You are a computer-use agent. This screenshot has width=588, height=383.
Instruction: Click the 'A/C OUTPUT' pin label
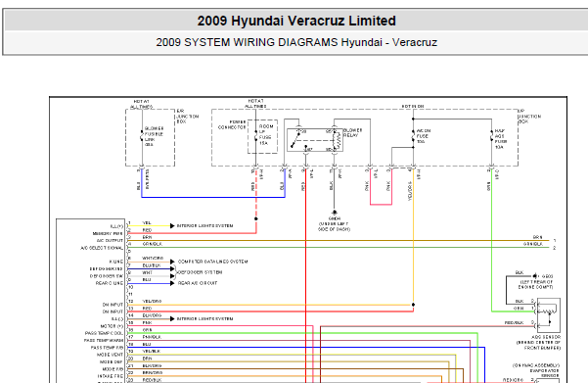[x=110, y=241]
